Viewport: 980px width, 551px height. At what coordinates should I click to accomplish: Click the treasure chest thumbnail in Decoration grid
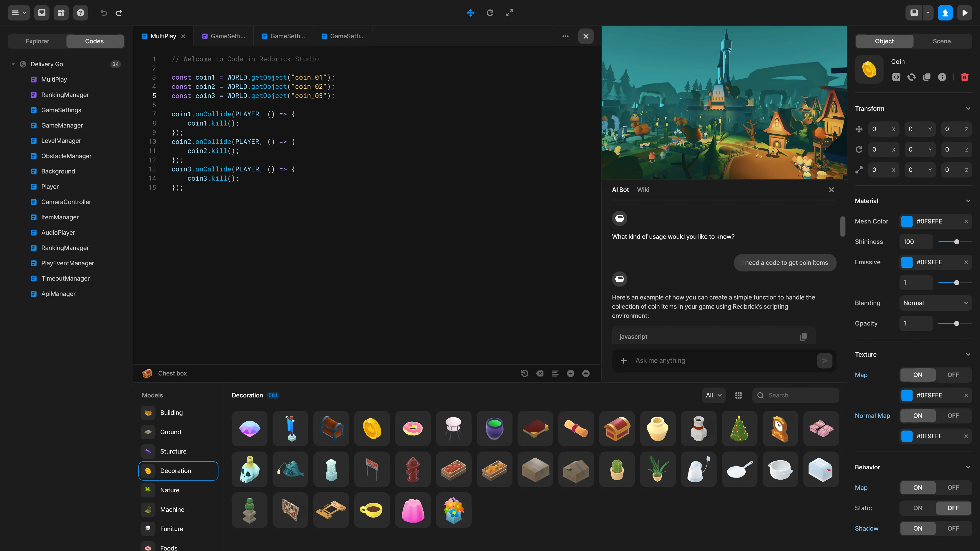tap(330, 429)
